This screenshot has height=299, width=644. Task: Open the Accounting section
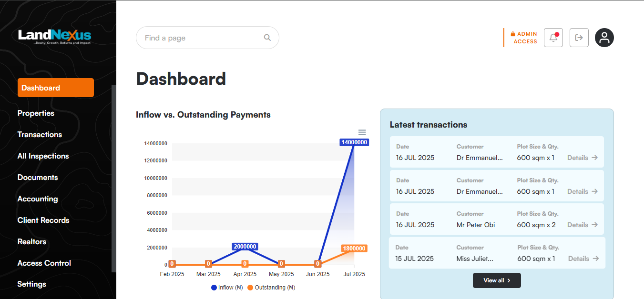click(x=38, y=199)
